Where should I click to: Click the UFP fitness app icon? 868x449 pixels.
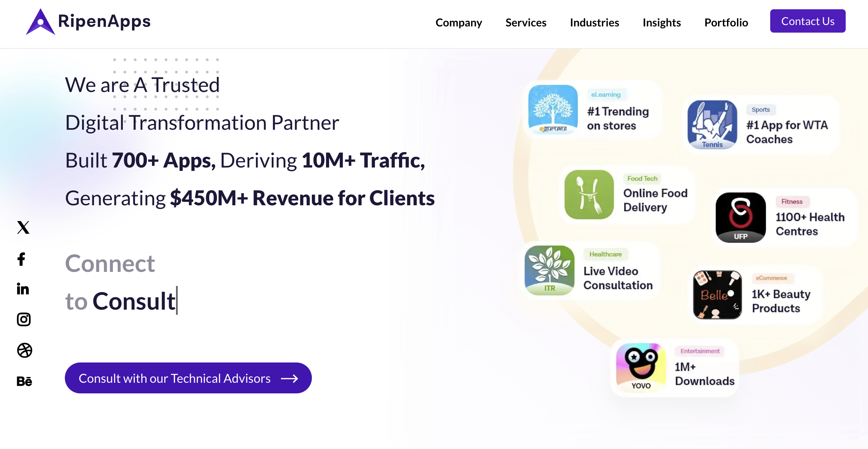pos(741,217)
